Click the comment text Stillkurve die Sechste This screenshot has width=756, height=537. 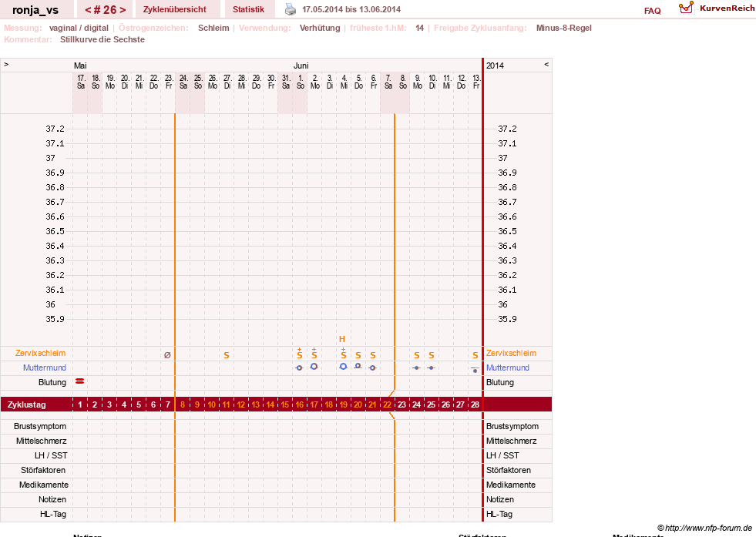point(102,39)
